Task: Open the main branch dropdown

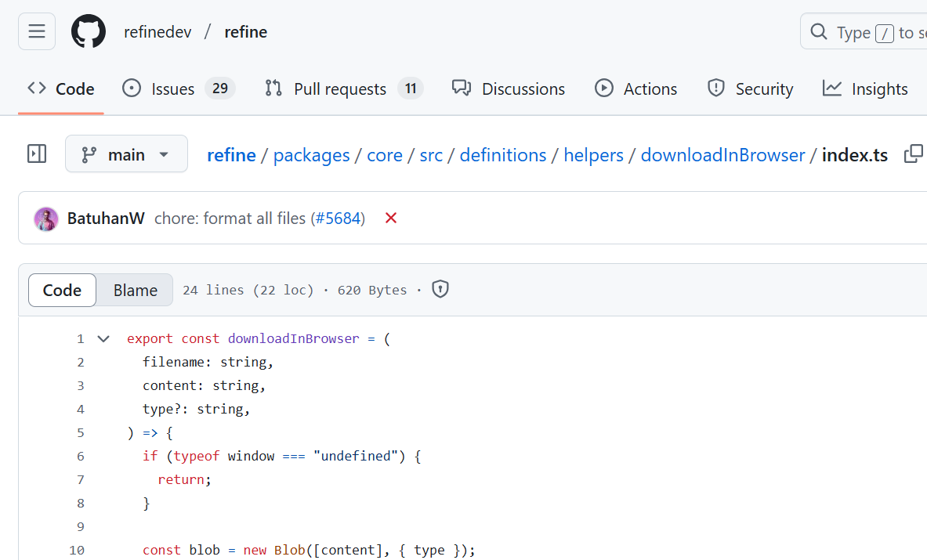Action: point(126,154)
